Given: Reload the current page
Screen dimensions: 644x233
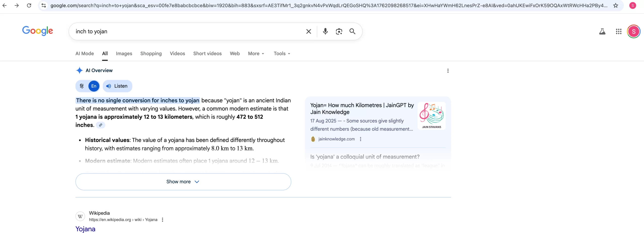Looking at the screenshot, I should pyautogui.click(x=29, y=6).
